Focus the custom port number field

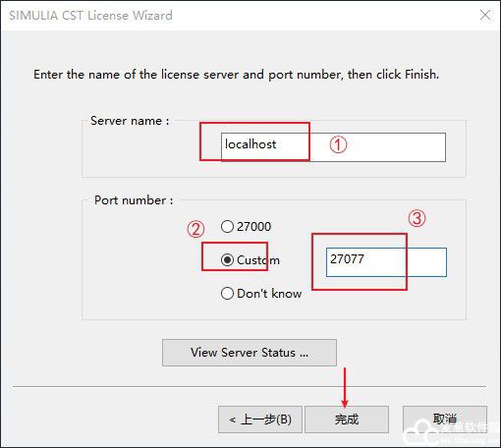coord(386,262)
